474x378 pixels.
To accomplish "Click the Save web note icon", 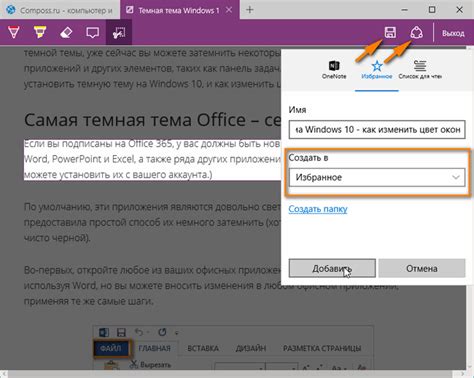I will click(x=390, y=33).
